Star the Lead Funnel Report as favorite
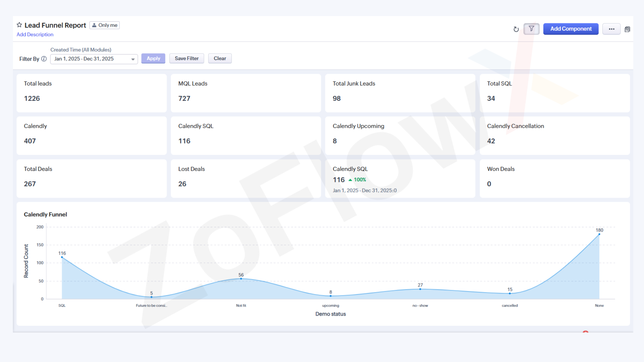Screen dimensions: 644x362 19,25
